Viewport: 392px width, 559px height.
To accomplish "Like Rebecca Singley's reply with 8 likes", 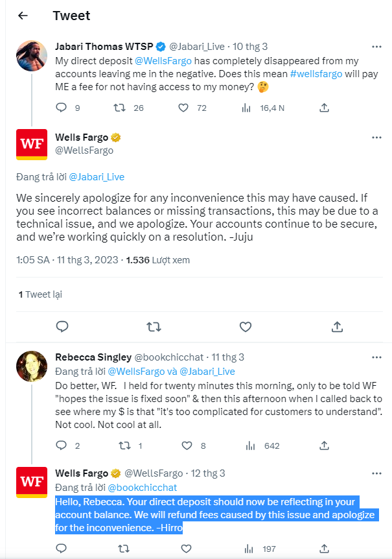I will 187,446.
